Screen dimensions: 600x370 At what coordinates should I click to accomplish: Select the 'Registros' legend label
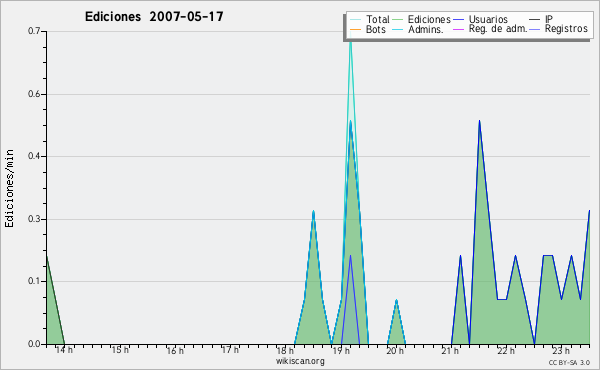566,29
